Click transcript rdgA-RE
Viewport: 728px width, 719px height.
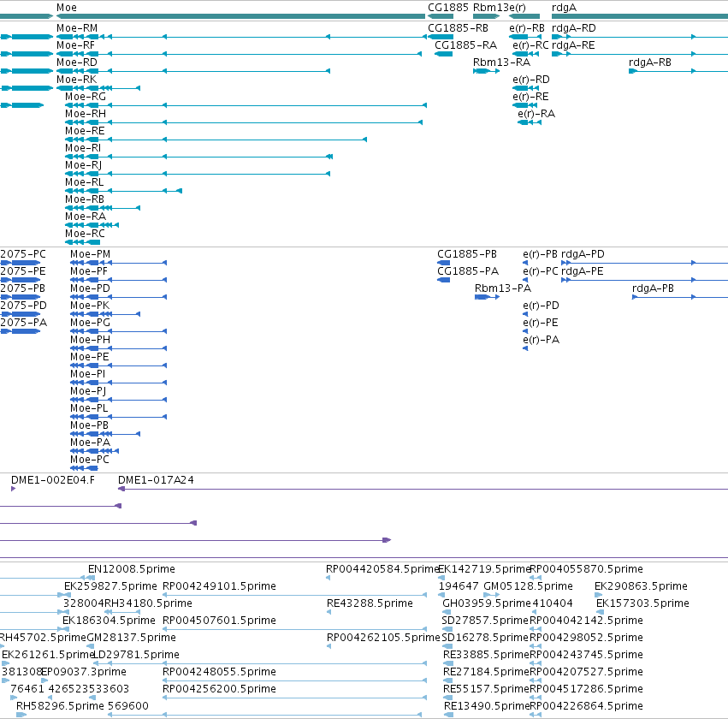click(573, 45)
